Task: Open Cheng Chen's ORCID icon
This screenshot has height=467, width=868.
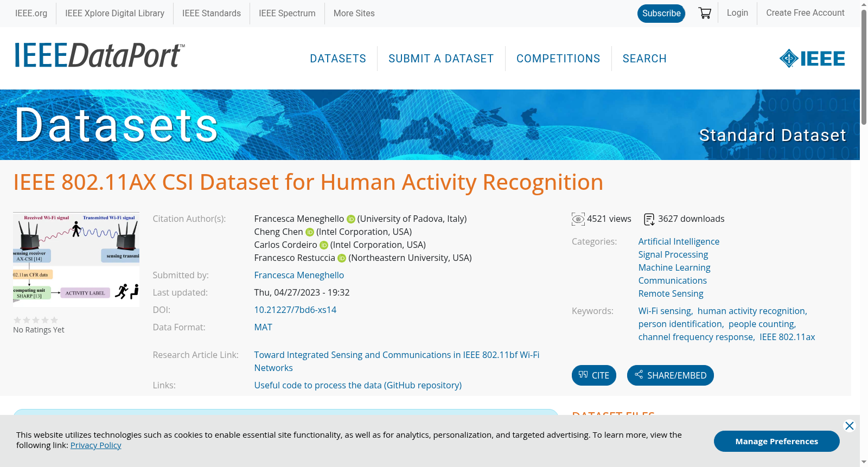Action: point(310,232)
